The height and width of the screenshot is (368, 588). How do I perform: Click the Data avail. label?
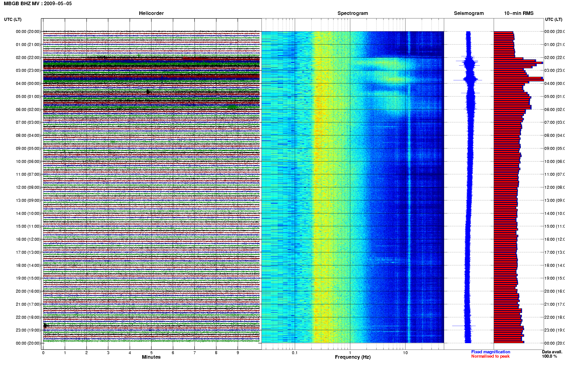552,352
